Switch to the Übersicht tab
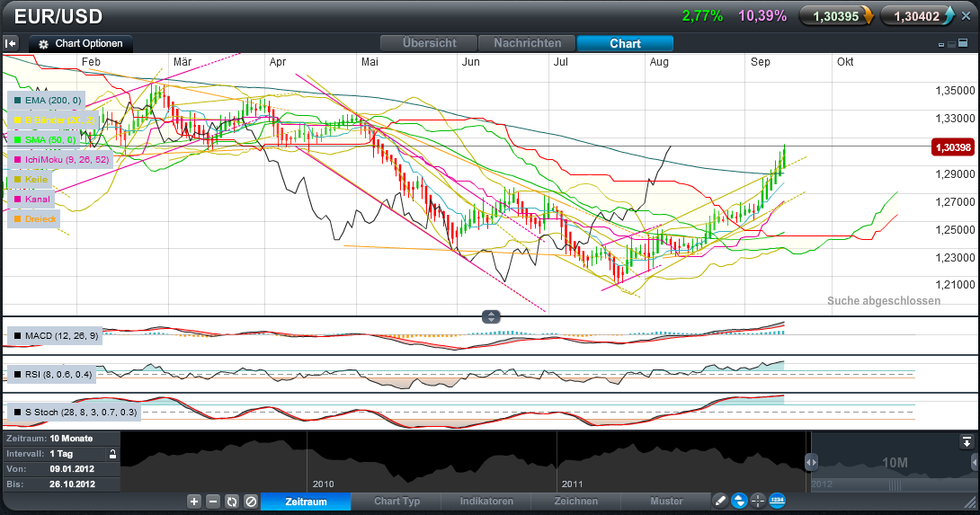 point(430,43)
